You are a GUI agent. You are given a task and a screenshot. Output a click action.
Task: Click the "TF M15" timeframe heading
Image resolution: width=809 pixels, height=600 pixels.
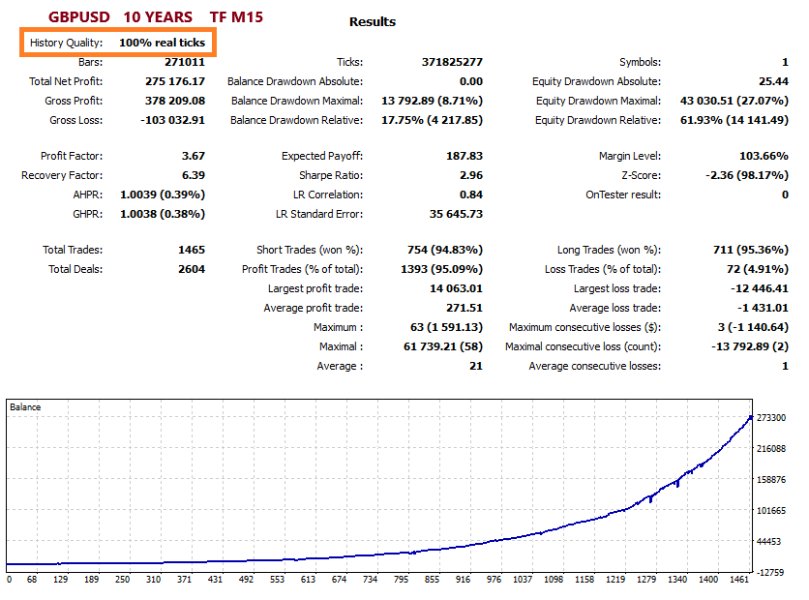click(x=236, y=17)
